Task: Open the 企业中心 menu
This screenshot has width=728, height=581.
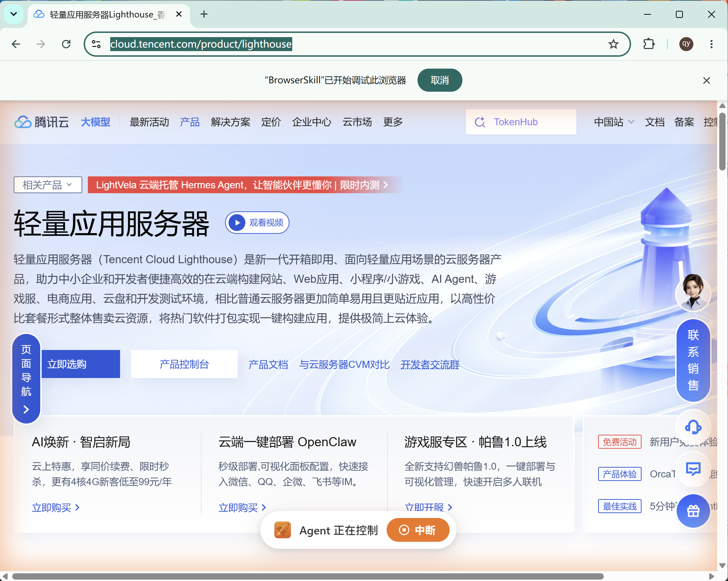Action: (x=312, y=122)
